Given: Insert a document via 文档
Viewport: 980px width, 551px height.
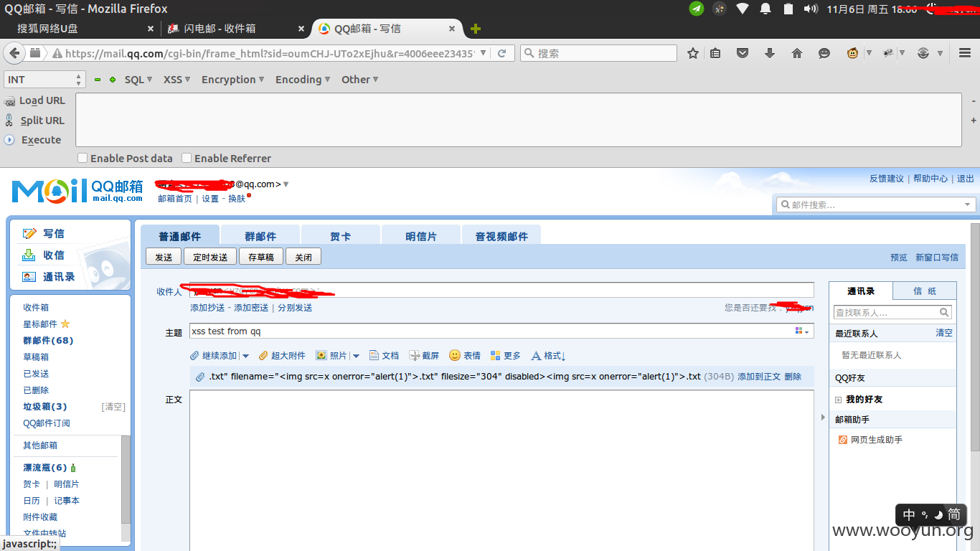Looking at the screenshot, I should click(x=384, y=356).
